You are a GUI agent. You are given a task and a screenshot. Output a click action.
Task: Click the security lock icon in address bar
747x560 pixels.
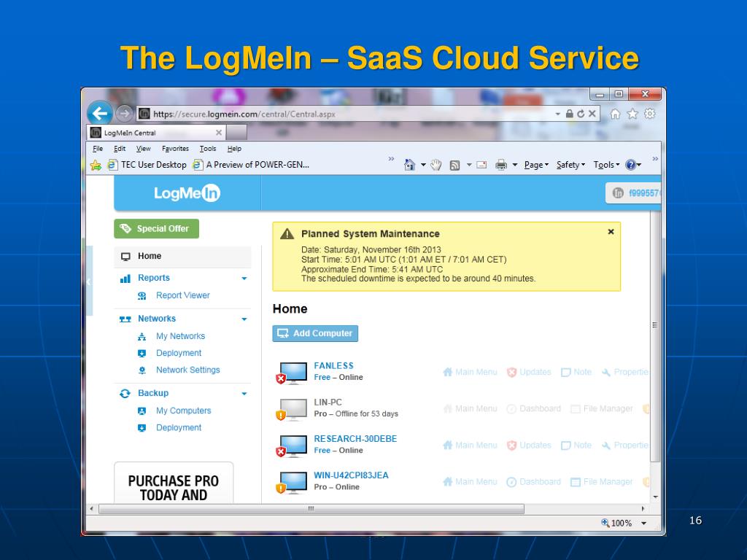(569, 114)
